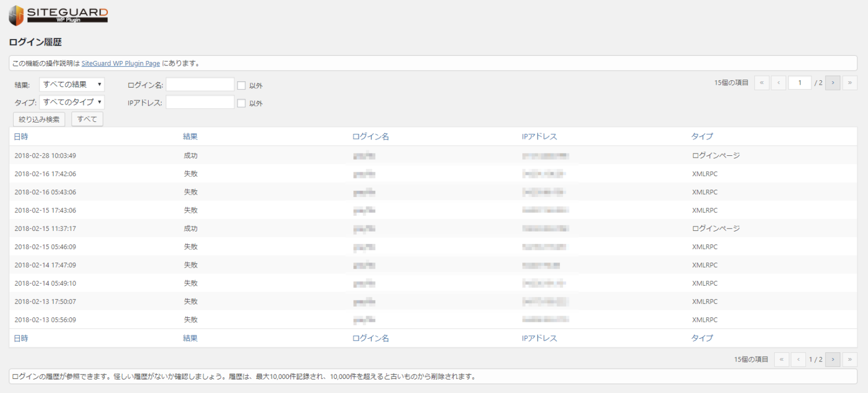
Task: Sort by タイプ column header at top
Action: click(x=702, y=137)
